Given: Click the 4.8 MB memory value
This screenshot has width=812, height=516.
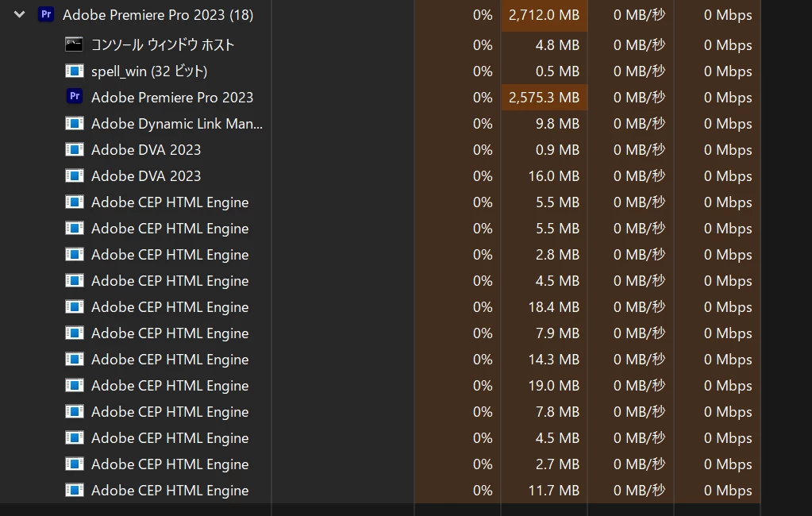Looking at the screenshot, I should [x=557, y=45].
